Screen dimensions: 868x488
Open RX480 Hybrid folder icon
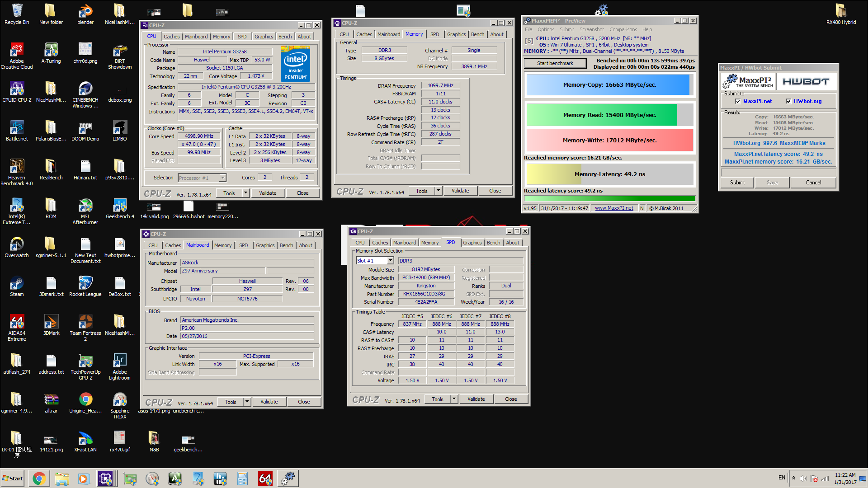[841, 14]
